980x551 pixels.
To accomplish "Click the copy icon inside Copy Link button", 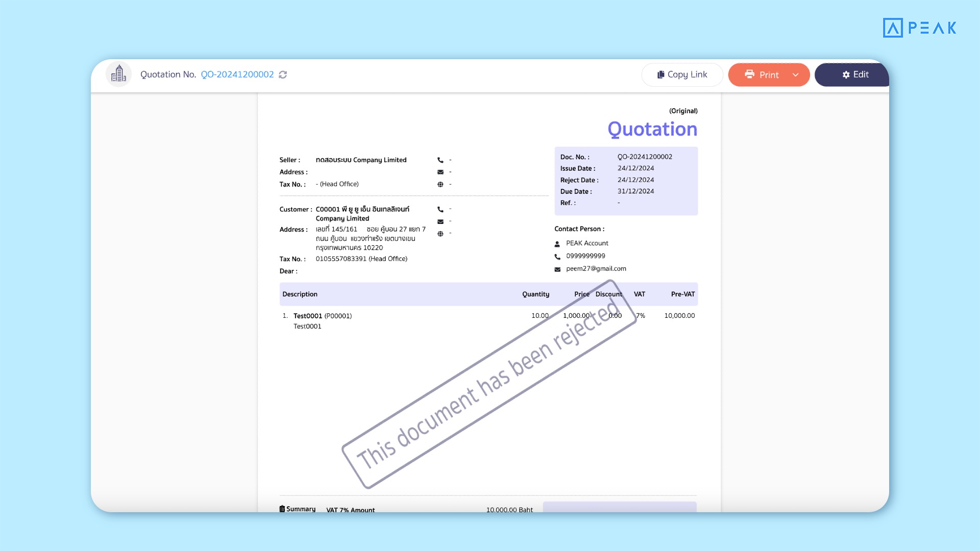I will [x=660, y=74].
